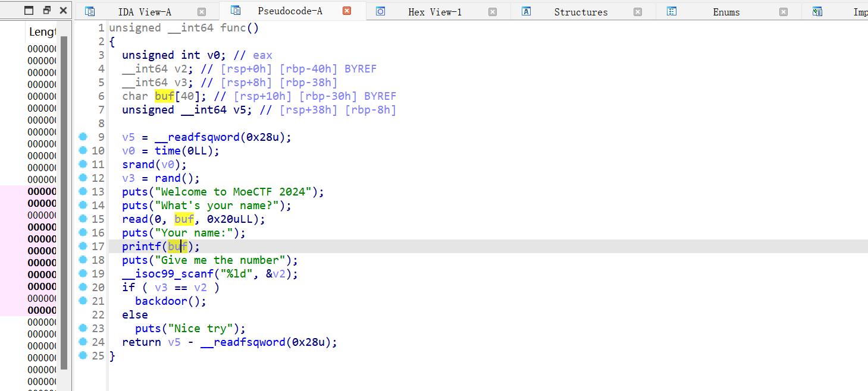
Task: Switch to the IDA View-A tab
Action: [x=145, y=12]
